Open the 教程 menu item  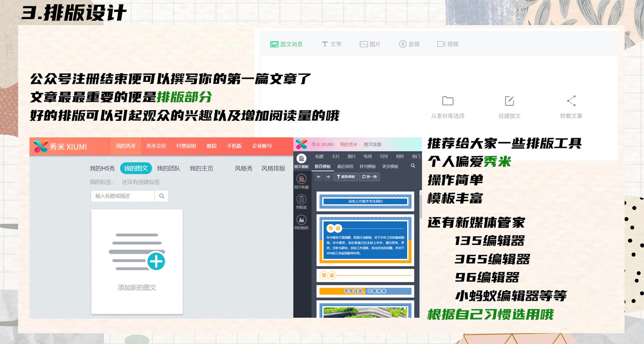coord(212,146)
